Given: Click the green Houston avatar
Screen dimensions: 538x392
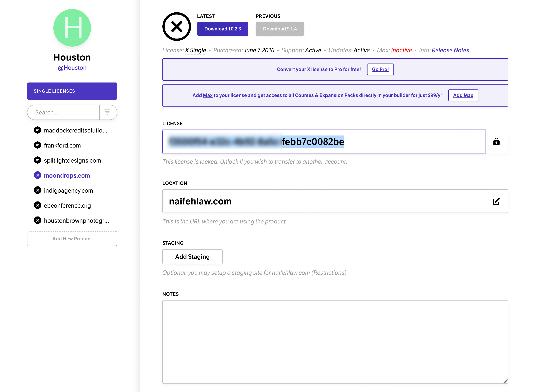Looking at the screenshot, I should (x=72, y=28).
